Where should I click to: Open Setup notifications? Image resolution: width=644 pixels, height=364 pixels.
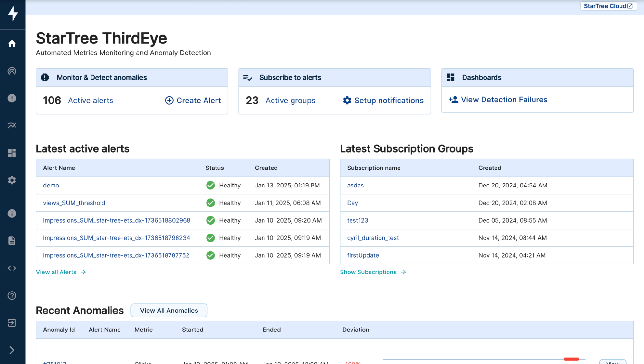[383, 101]
